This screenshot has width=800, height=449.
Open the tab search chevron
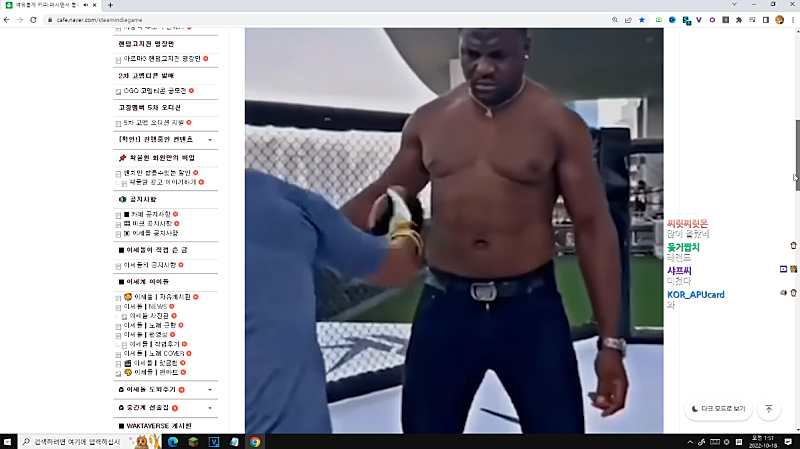[734, 4]
